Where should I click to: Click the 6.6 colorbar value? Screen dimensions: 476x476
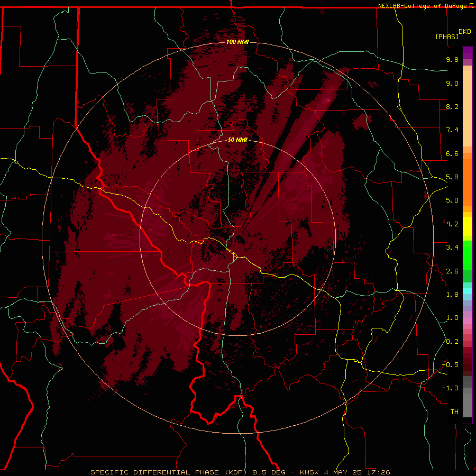(452, 153)
